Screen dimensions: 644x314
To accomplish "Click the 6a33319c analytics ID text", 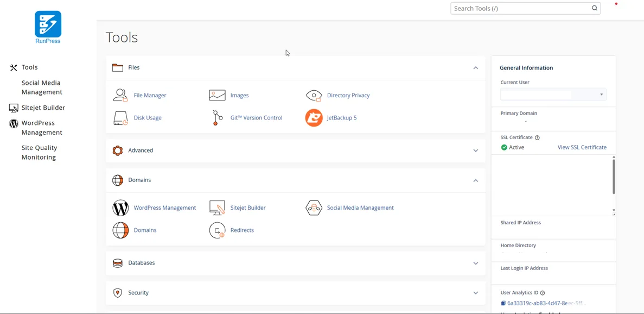I will pos(547,303).
